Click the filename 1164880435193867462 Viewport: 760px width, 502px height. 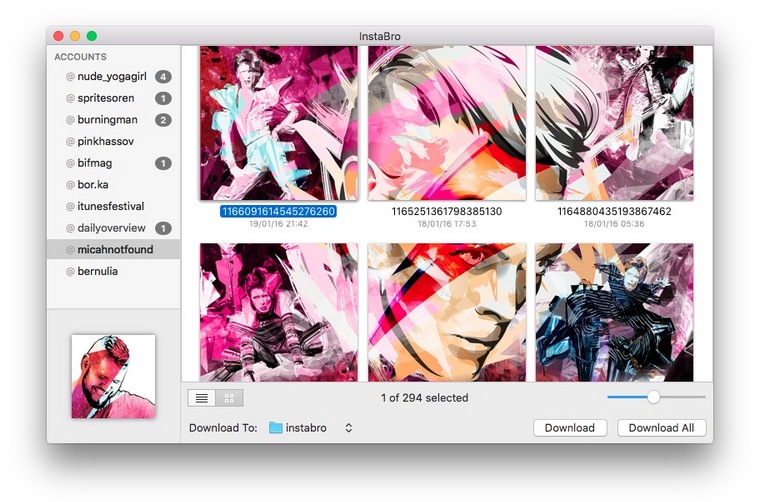615,211
